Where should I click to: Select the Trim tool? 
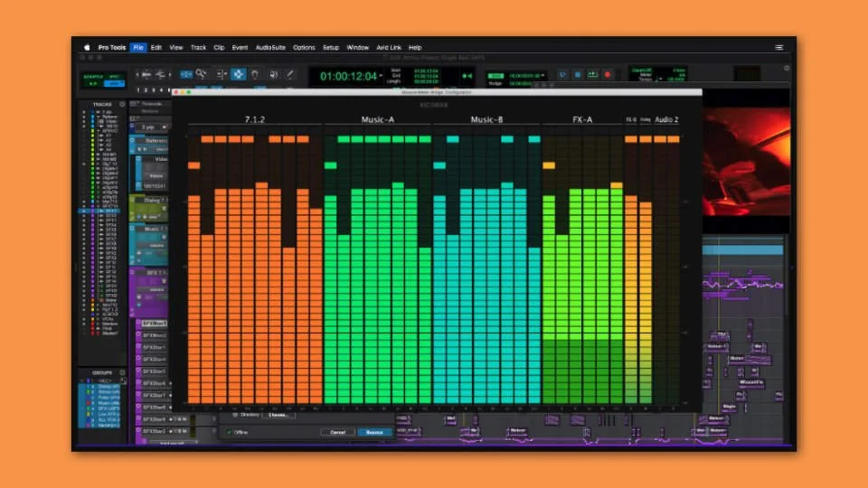pyautogui.click(x=221, y=74)
